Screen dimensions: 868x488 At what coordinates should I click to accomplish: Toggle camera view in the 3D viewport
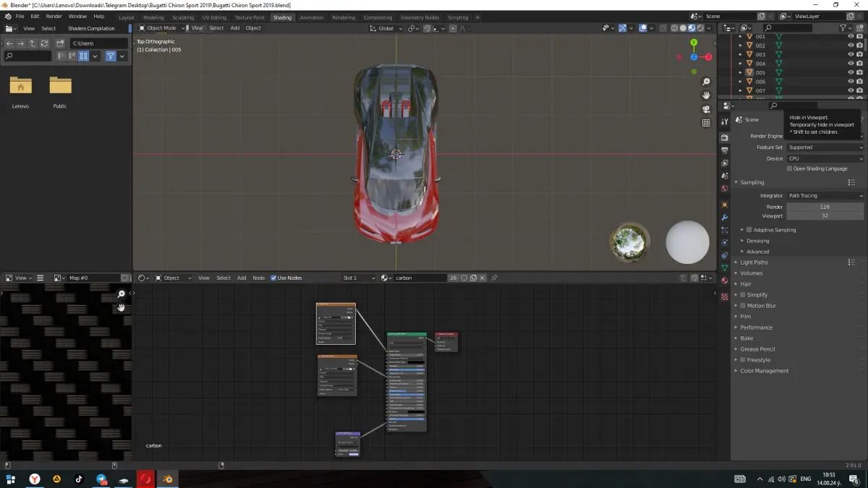706,109
